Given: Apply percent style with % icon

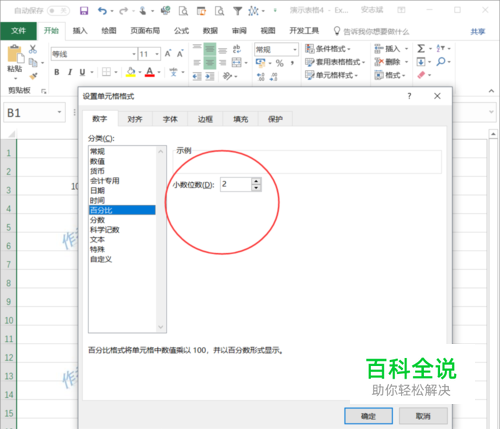Looking at the screenshot, I should (x=279, y=63).
